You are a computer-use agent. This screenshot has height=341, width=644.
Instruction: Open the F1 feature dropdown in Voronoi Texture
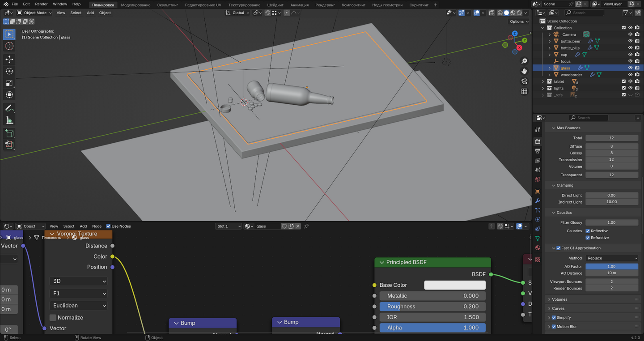79,294
